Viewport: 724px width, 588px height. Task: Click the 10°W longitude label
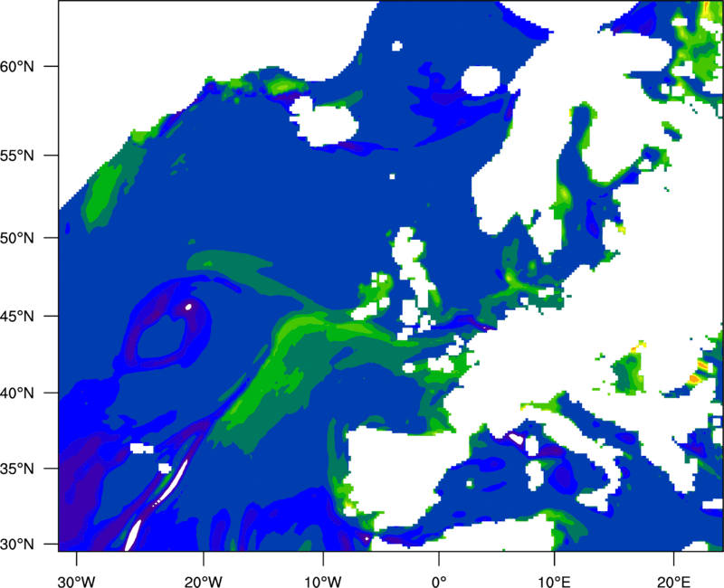[x=323, y=582]
